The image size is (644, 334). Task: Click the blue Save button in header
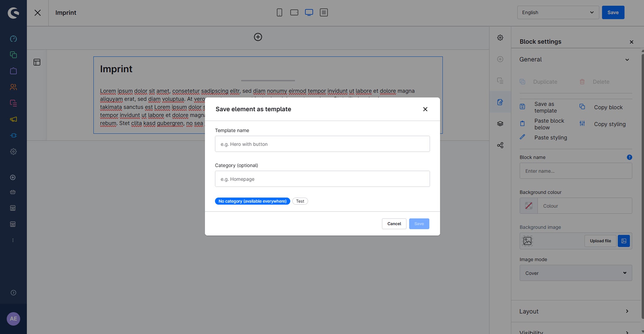click(613, 12)
